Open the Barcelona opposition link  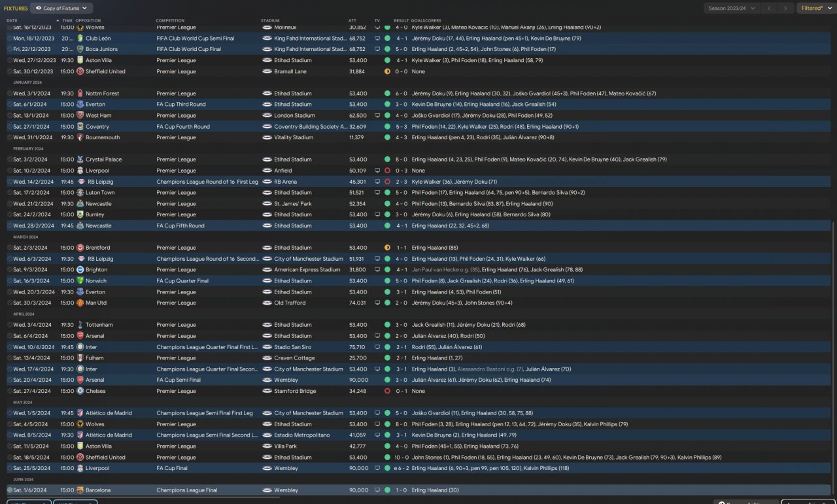[x=98, y=490]
